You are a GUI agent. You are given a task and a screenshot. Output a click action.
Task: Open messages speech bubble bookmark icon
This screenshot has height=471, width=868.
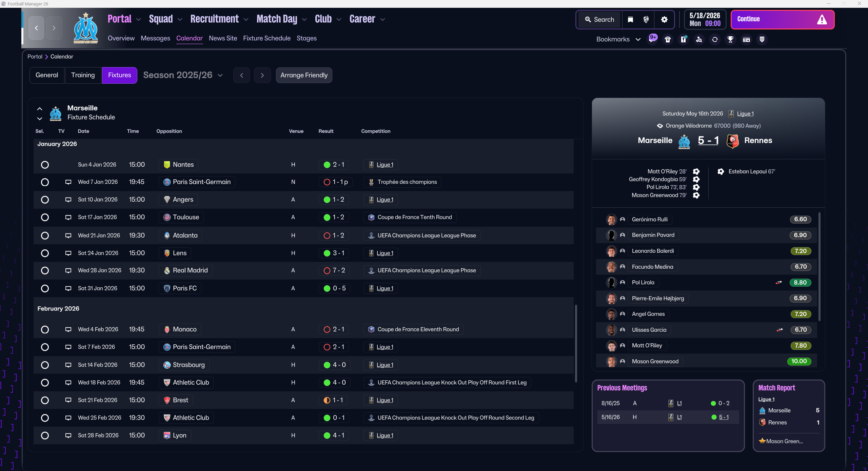(x=652, y=39)
